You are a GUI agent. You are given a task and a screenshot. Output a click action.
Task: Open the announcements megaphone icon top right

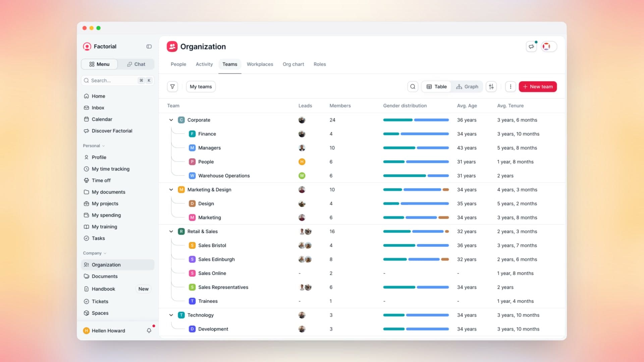[531, 47]
